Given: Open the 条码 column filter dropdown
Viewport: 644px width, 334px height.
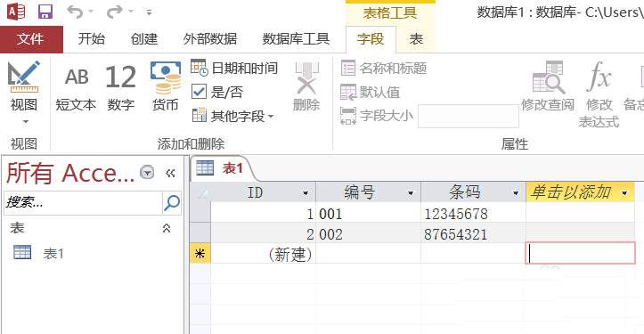Looking at the screenshot, I should pos(516,193).
